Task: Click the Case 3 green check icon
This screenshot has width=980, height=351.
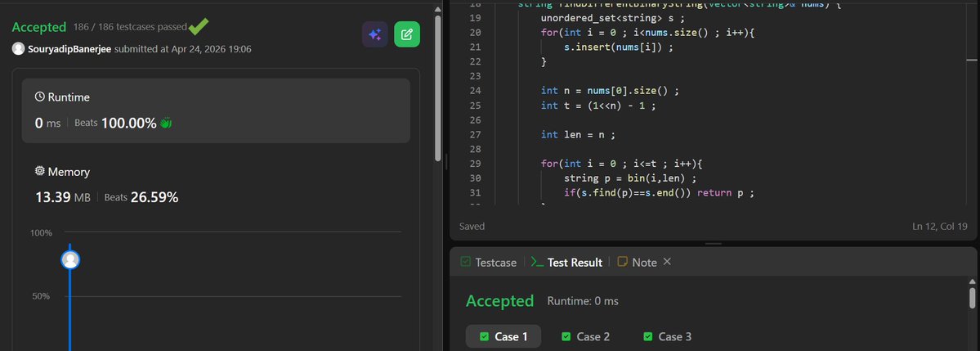Action: (x=648, y=336)
